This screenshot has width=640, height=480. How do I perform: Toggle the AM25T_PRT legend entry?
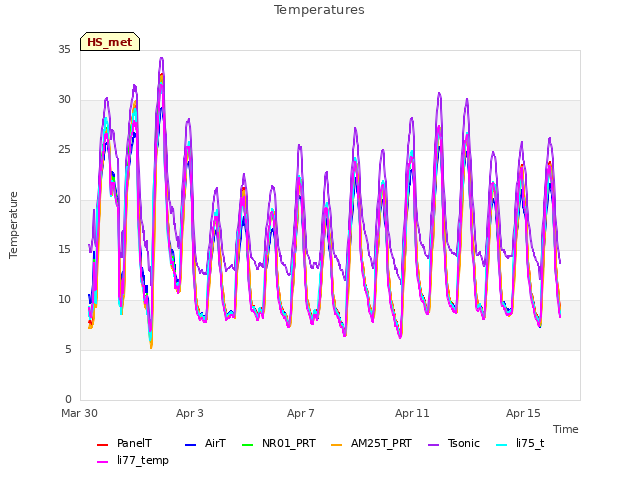[x=371, y=444]
